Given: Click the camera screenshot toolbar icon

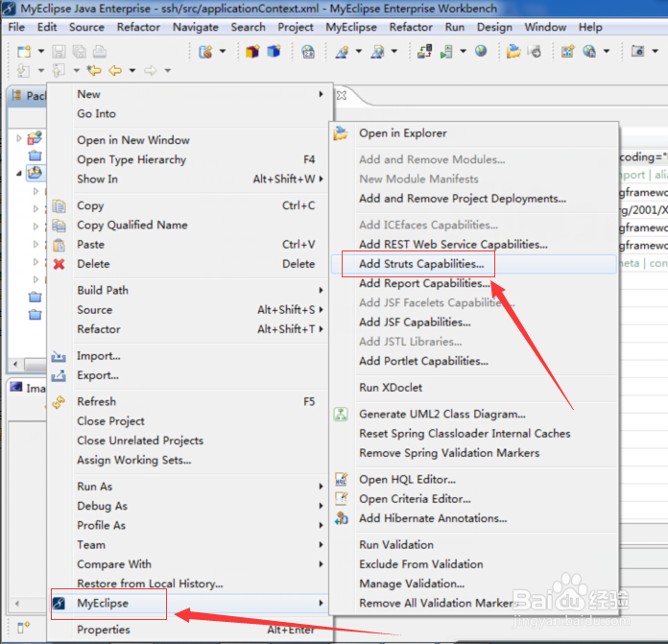Looking at the screenshot, I should (x=637, y=51).
